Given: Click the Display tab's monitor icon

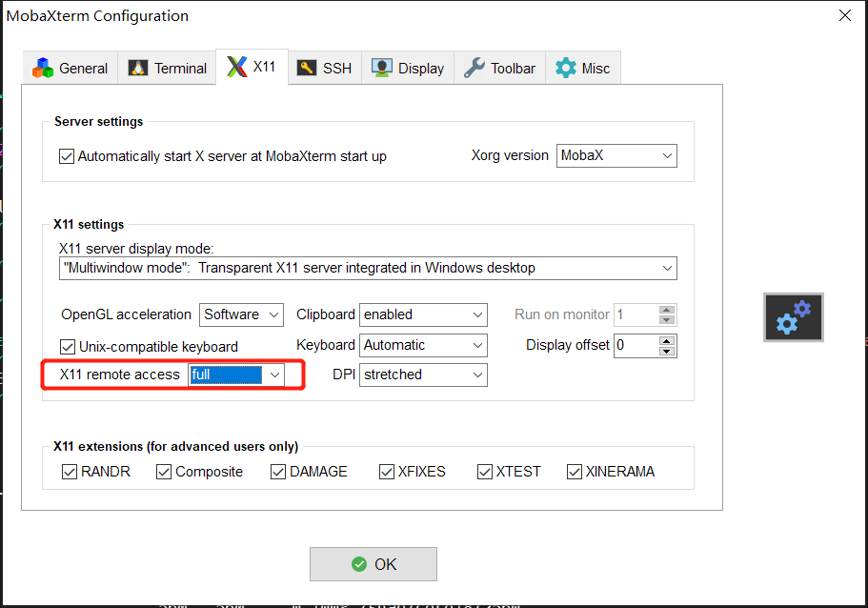Looking at the screenshot, I should tap(380, 68).
